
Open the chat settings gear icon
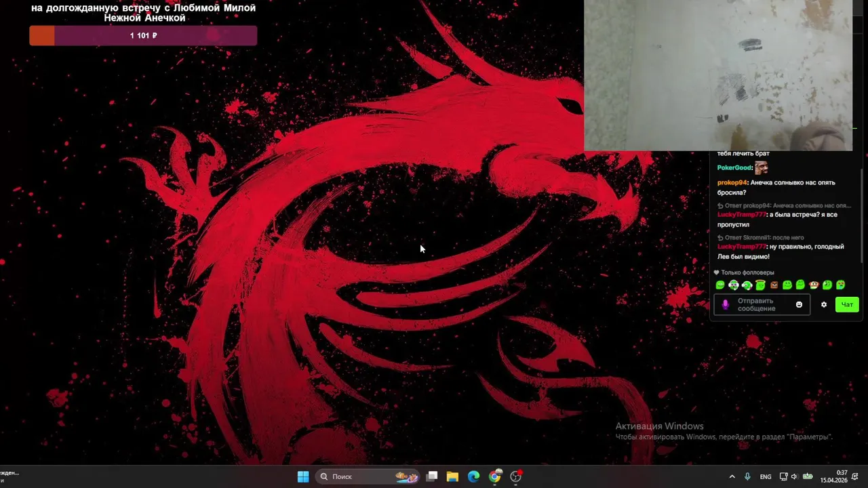pos(824,305)
